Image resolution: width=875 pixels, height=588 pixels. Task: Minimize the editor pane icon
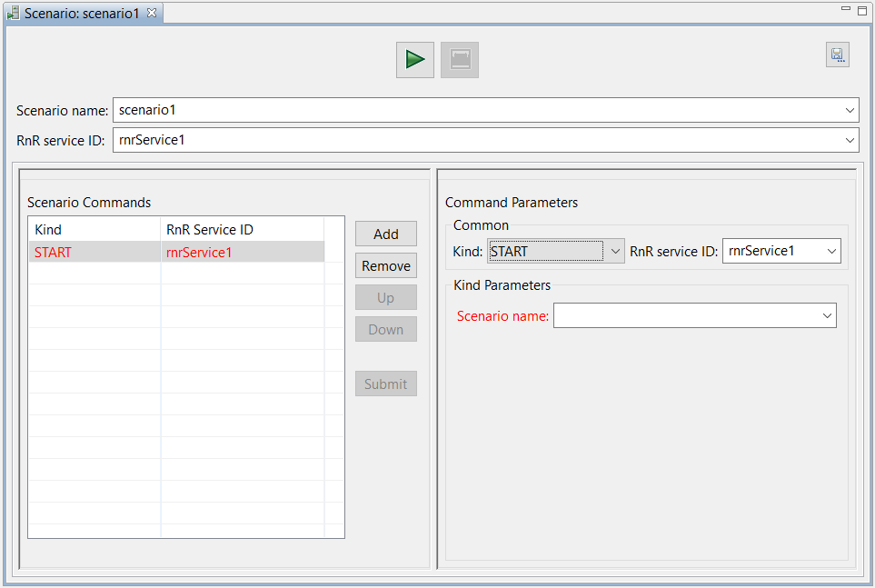[x=846, y=9]
